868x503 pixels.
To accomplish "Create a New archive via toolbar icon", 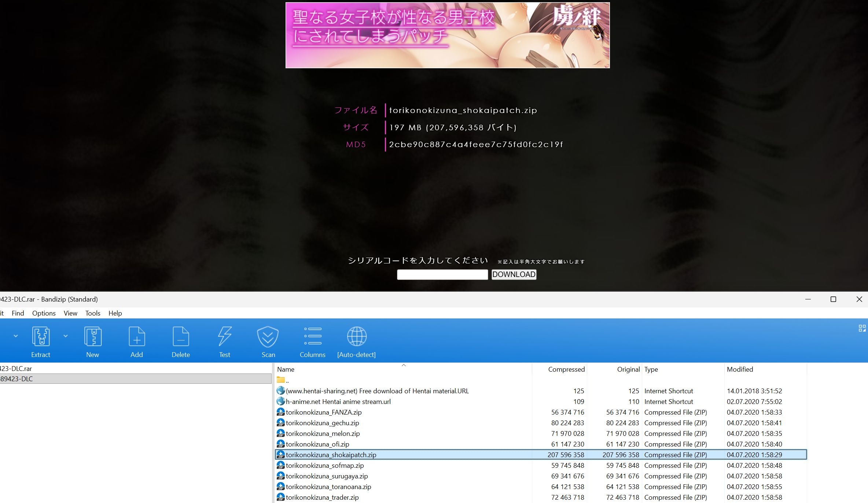I will 93,342.
